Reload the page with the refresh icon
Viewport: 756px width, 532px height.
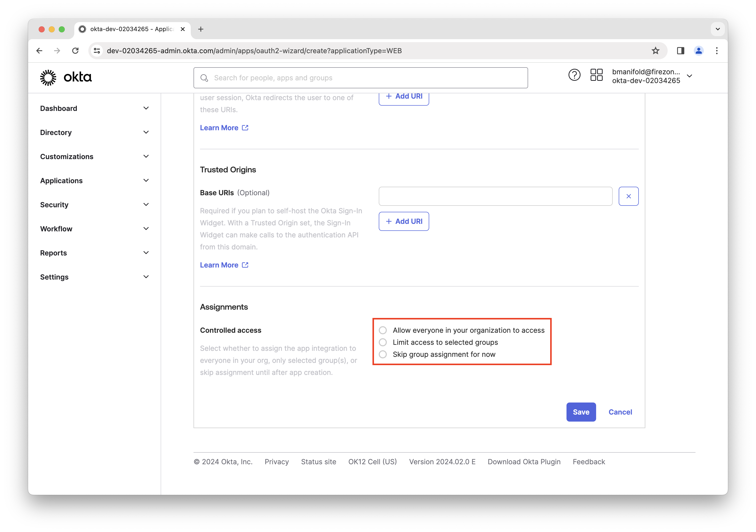click(x=75, y=51)
